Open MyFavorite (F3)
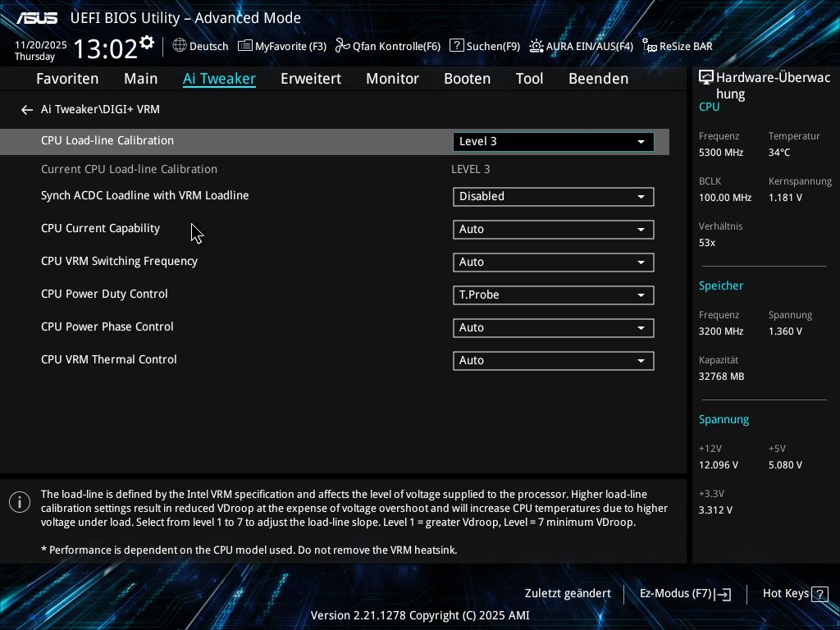Image resolution: width=840 pixels, height=630 pixels. tap(282, 46)
